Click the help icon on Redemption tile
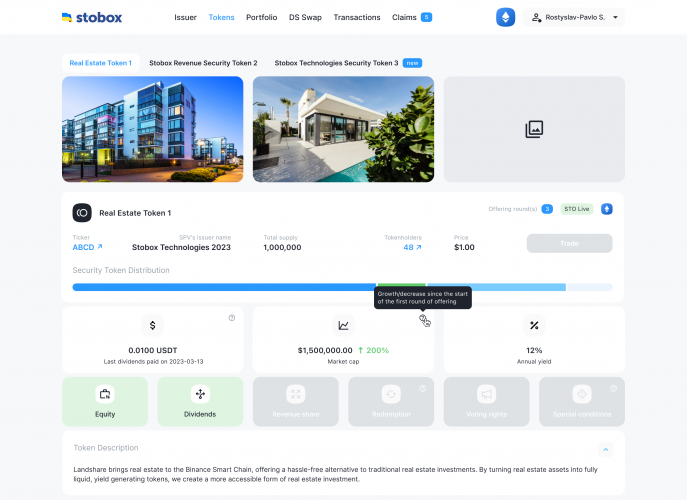Image resolution: width=687 pixels, height=500 pixels. coord(422,388)
